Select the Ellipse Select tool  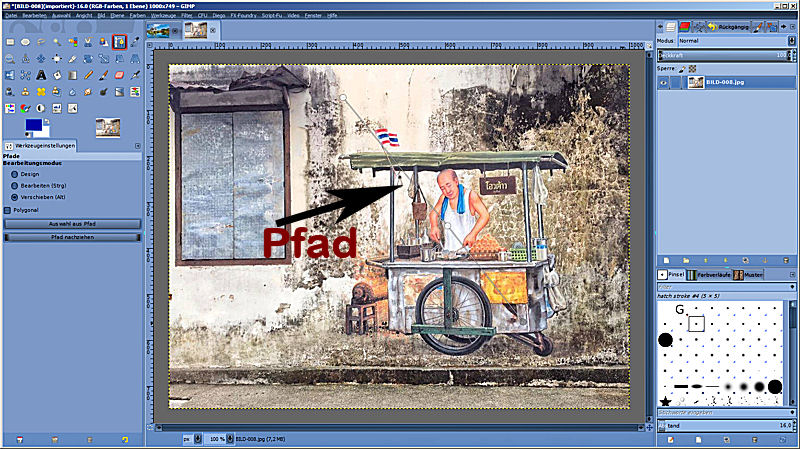pyautogui.click(x=26, y=42)
